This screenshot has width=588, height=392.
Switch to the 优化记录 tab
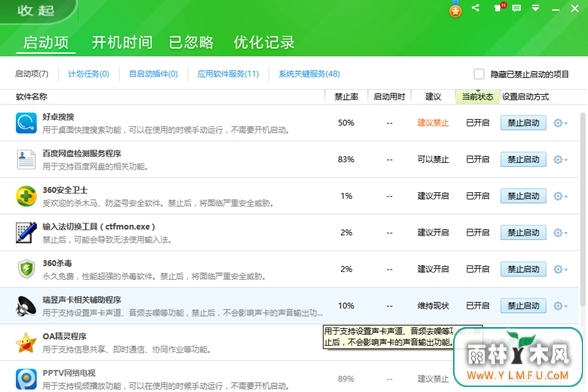pos(264,42)
